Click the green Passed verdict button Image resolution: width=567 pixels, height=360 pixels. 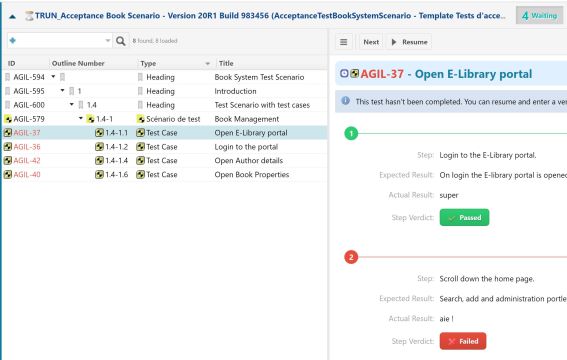click(x=464, y=217)
